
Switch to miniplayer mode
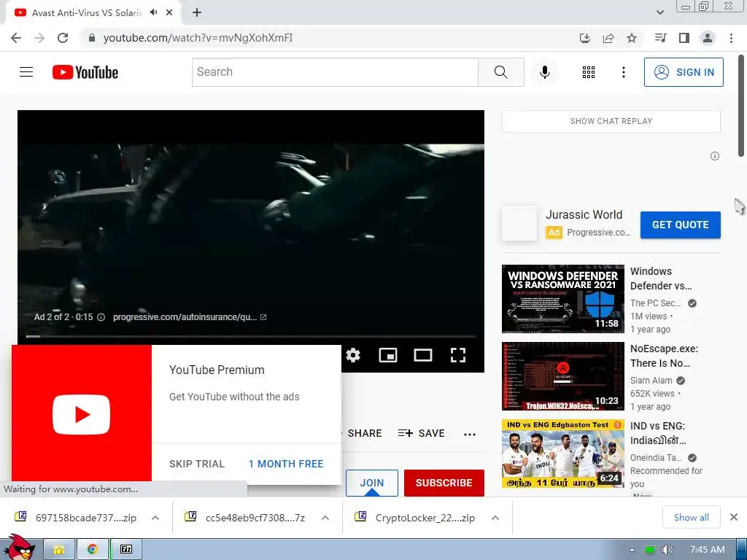(388, 355)
